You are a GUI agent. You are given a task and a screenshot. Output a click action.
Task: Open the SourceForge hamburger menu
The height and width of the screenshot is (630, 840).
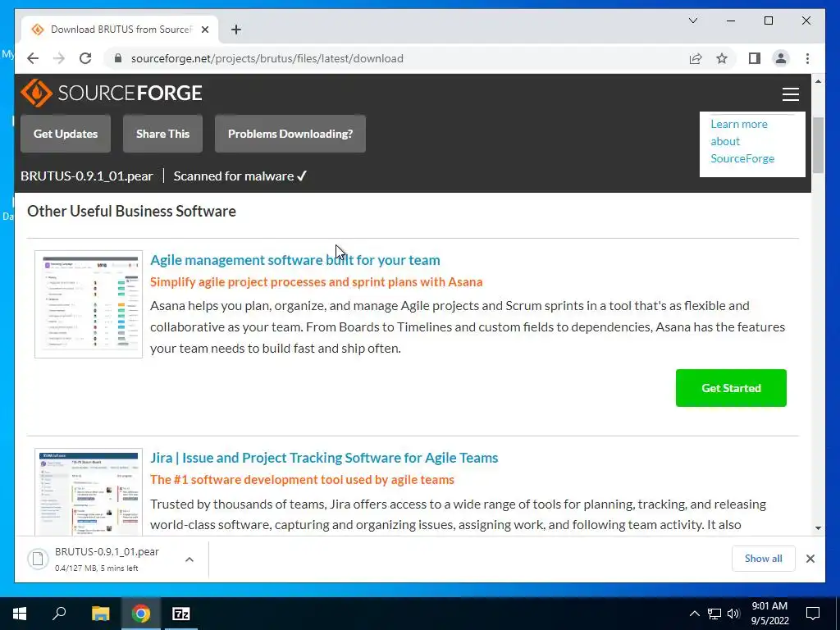click(790, 94)
